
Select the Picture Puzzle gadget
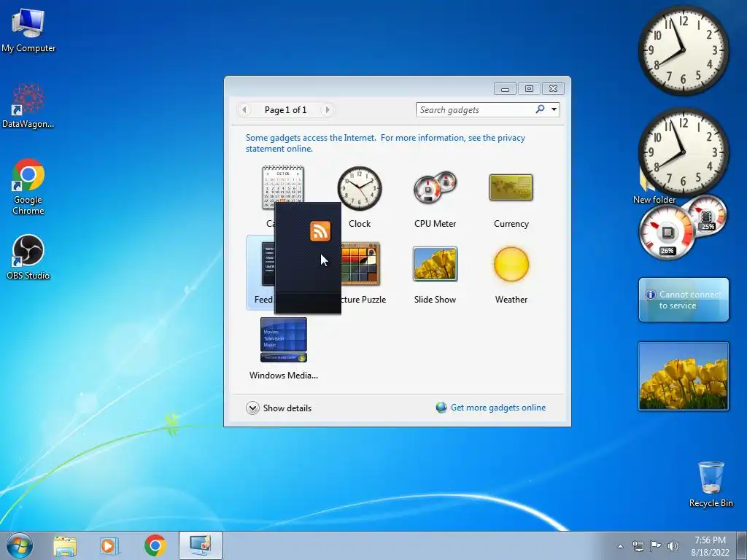(x=362, y=264)
